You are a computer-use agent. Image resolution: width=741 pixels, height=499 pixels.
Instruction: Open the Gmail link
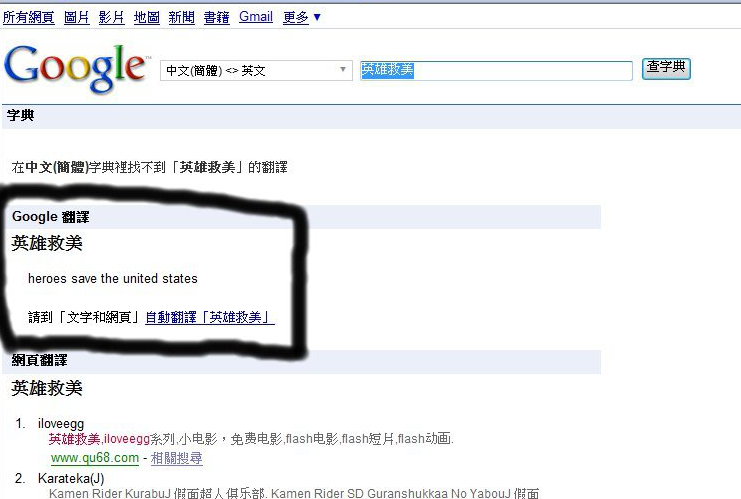point(256,17)
